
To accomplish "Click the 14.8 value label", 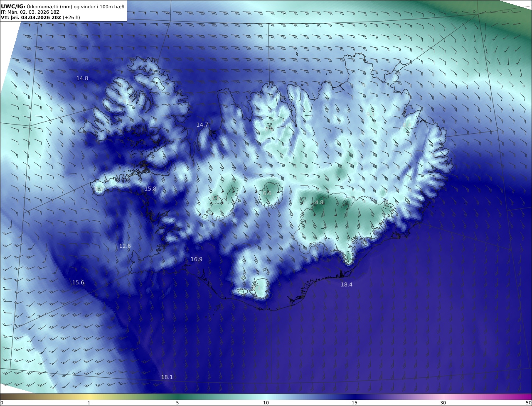I will coord(82,78).
